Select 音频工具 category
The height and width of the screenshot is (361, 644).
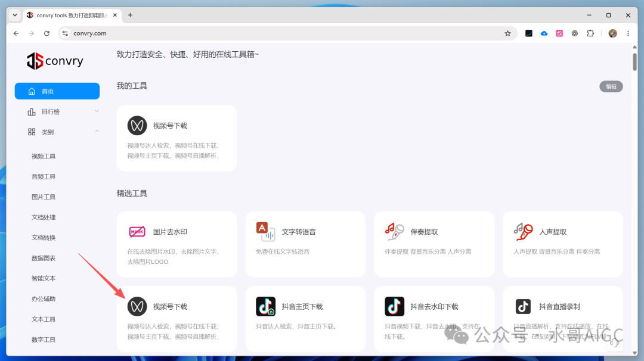tap(44, 176)
